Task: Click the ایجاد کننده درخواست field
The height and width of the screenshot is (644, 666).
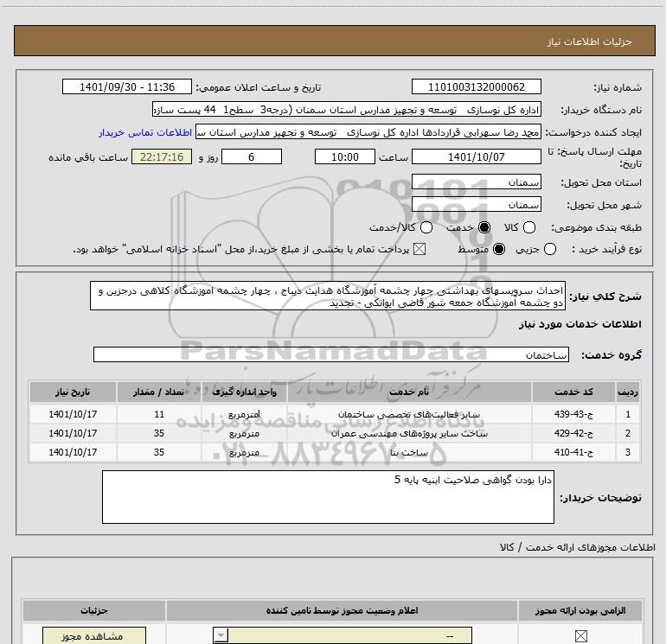Action: pos(368,132)
